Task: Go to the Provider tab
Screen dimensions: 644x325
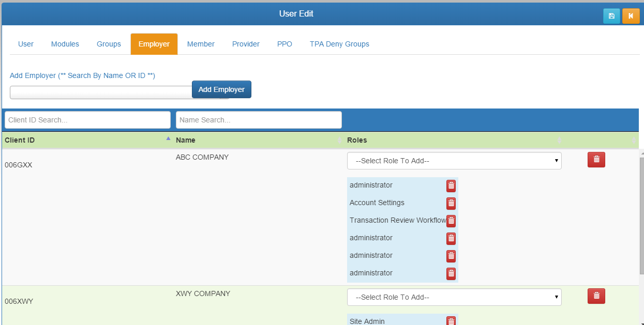Action: [246, 44]
